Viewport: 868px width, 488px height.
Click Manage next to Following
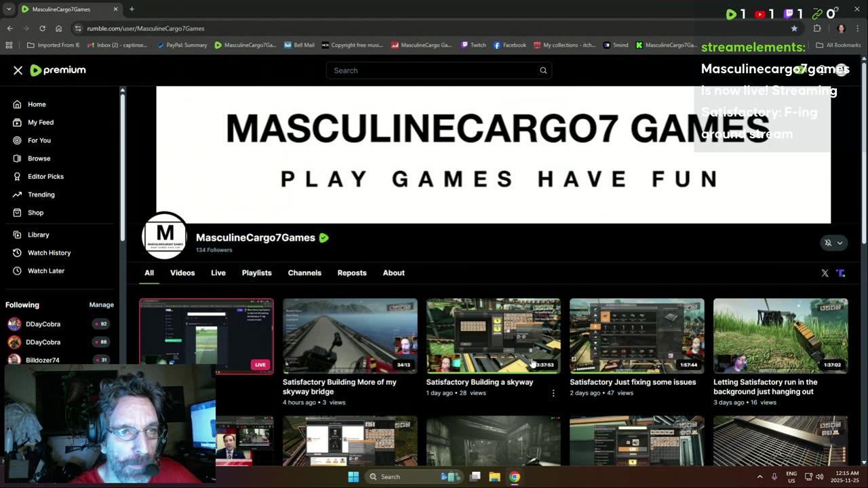102,305
